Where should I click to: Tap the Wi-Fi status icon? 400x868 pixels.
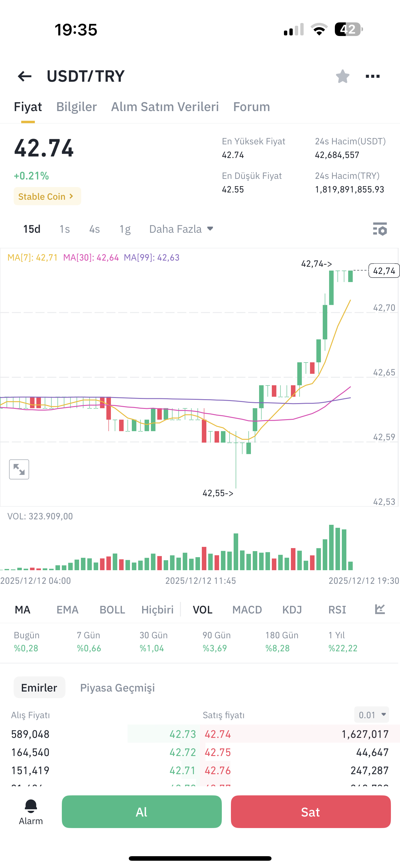(319, 29)
